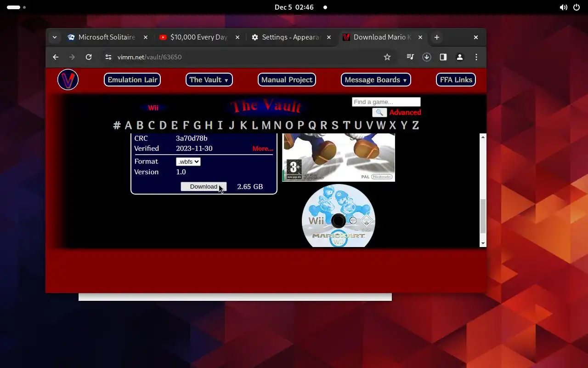The image size is (588, 368).
Task: Click the Find a game search field
Action: pyautogui.click(x=386, y=102)
